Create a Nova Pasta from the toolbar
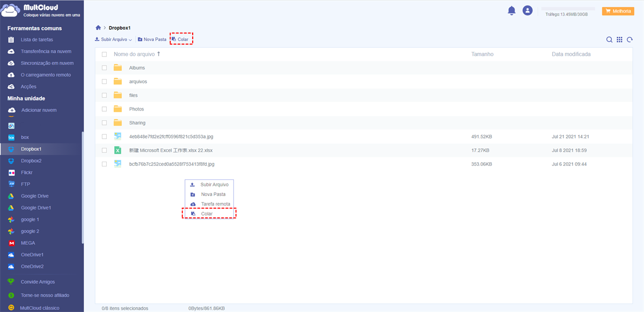 coord(152,39)
